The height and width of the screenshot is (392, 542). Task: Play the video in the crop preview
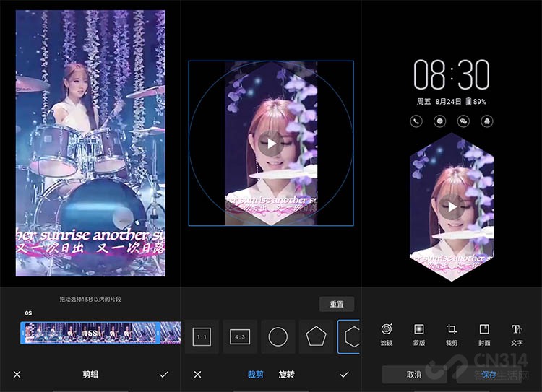pyautogui.click(x=271, y=144)
